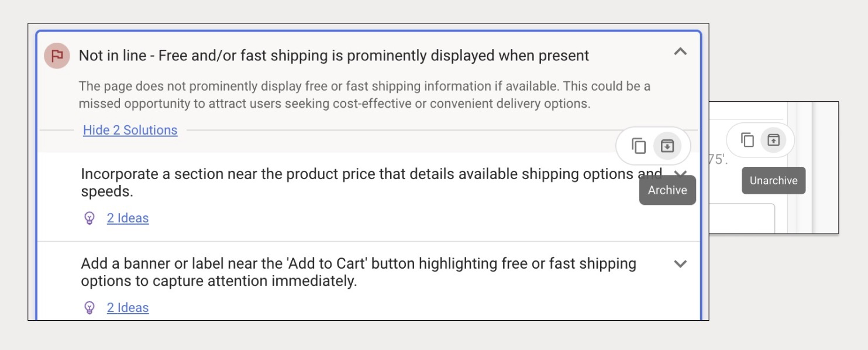
Task: Archive this finding with the archive icon
Action: 667,146
